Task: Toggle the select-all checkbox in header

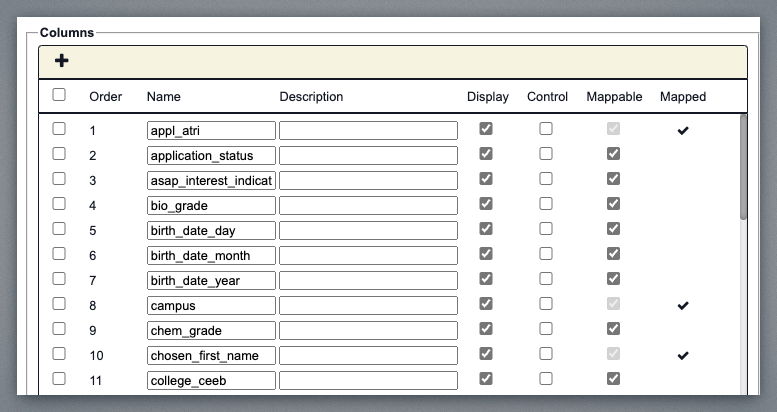Action: (59, 95)
